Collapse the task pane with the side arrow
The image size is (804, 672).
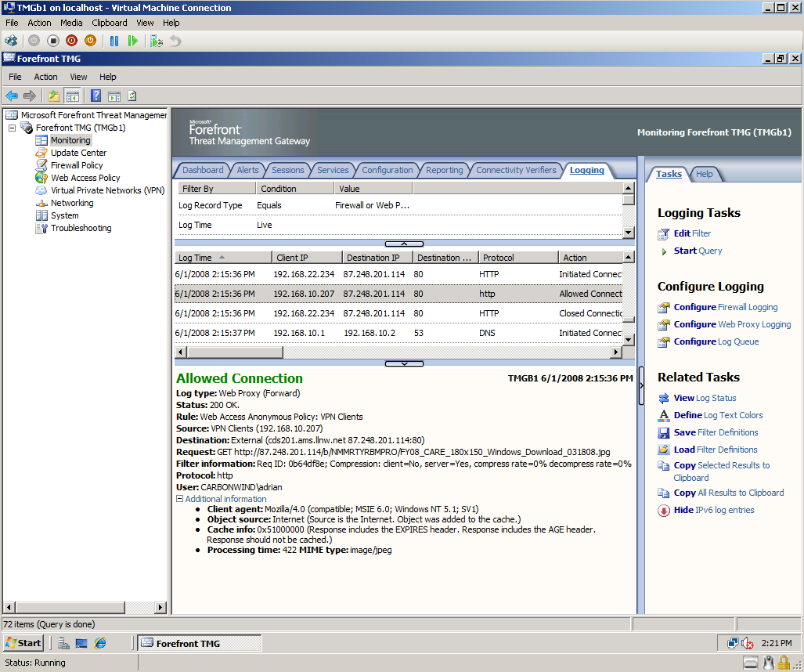coord(641,386)
